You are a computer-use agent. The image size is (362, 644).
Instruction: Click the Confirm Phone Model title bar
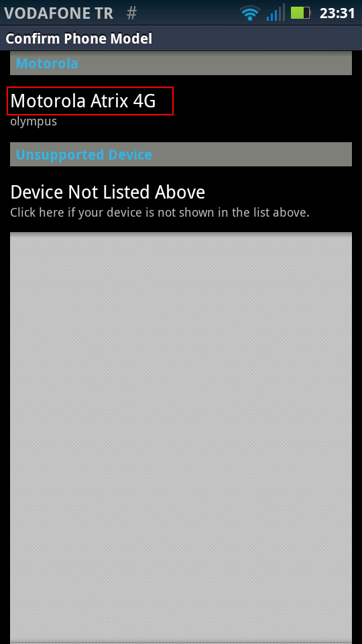(181, 38)
